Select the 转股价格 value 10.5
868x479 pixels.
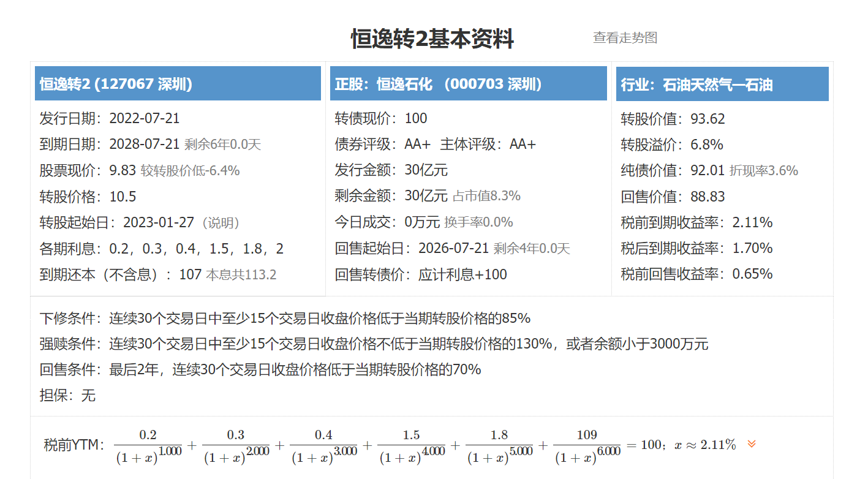[x=123, y=197]
